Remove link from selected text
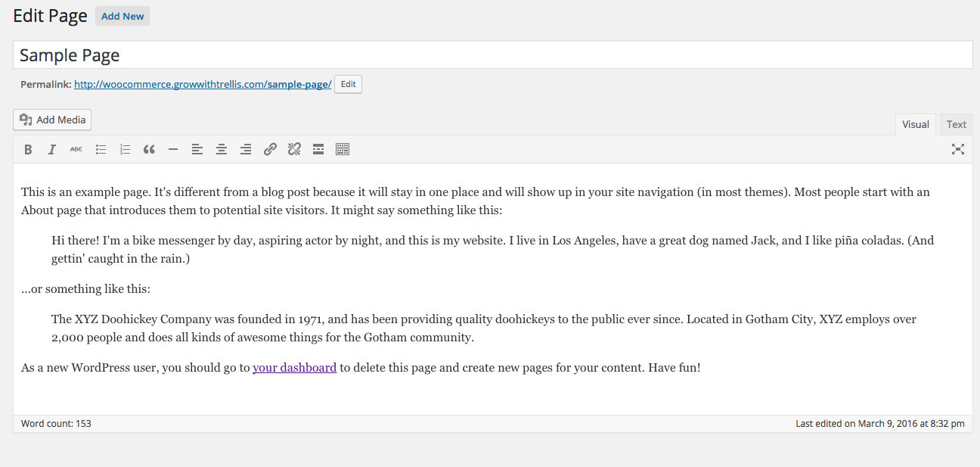Image resolution: width=980 pixels, height=467 pixels. click(294, 149)
